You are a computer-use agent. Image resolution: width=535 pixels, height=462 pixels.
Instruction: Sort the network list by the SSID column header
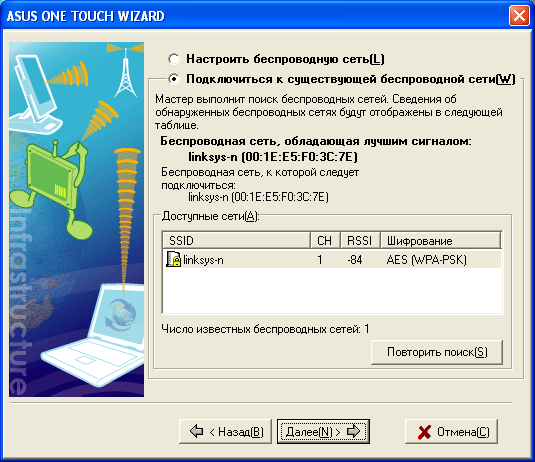[x=236, y=241]
